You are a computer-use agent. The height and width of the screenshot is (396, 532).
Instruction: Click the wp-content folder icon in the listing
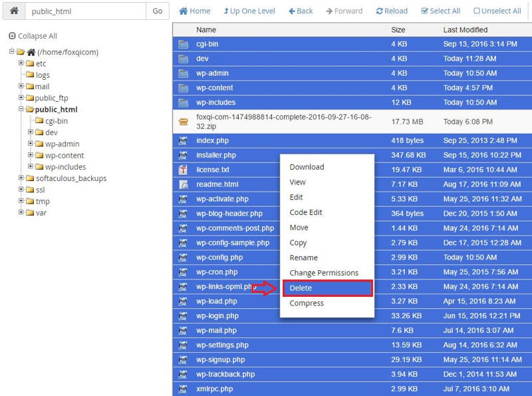coord(183,88)
